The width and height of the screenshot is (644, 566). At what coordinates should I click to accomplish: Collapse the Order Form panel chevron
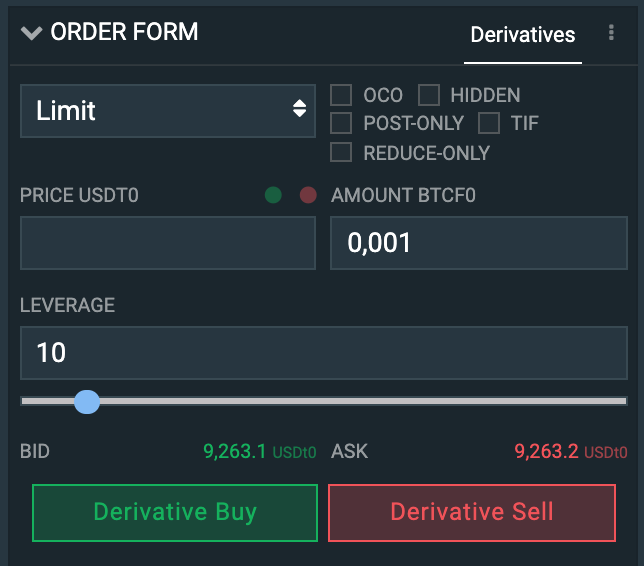point(31,33)
